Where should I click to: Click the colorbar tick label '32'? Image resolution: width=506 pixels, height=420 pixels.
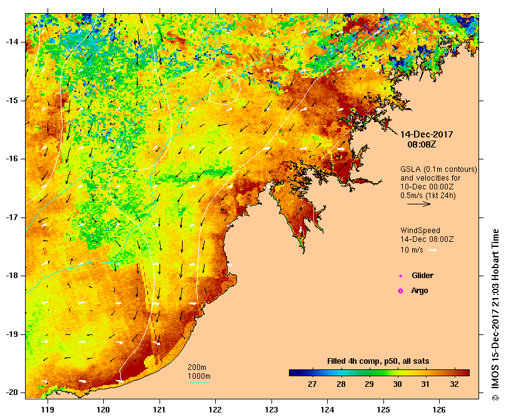(x=454, y=384)
